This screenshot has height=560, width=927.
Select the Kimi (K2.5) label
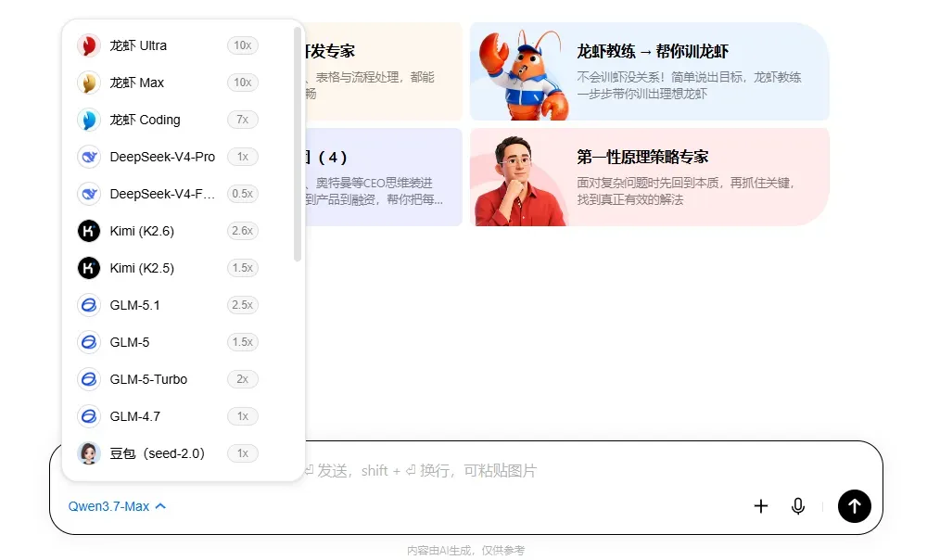point(142,269)
